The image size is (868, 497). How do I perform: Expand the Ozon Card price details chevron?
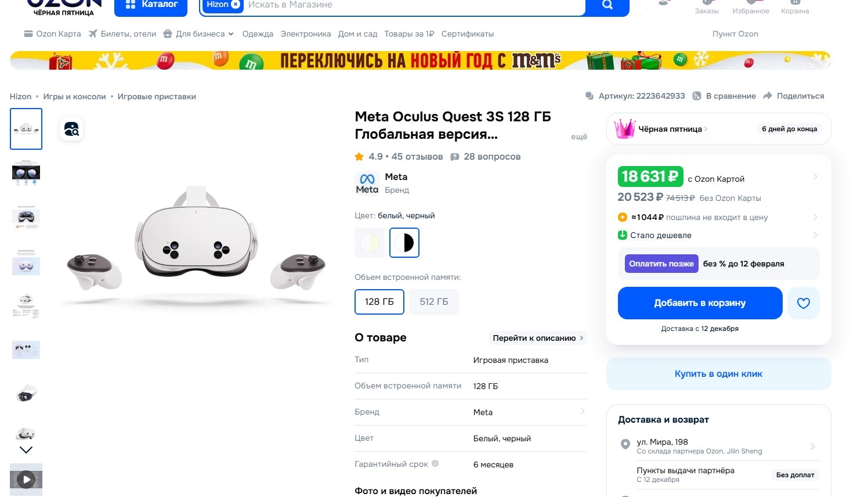815,177
